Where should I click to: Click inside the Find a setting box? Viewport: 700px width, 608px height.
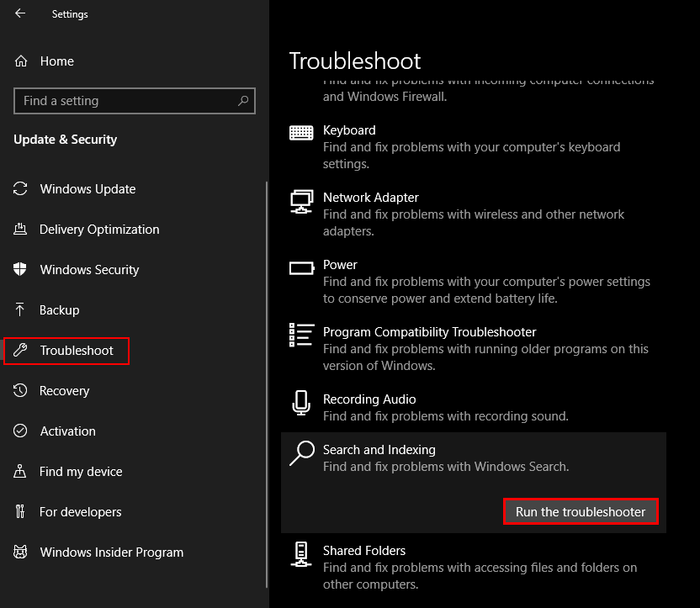(x=135, y=101)
